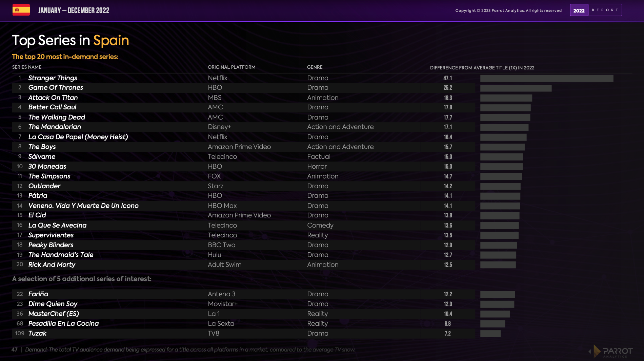Click the 47.1 demand value

tap(448, 78)
